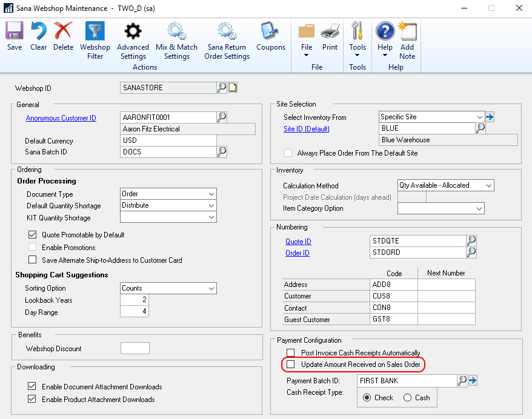532x419 pixels.
Task: Expand the Tools menu arrow
Action: pos(357,55)
